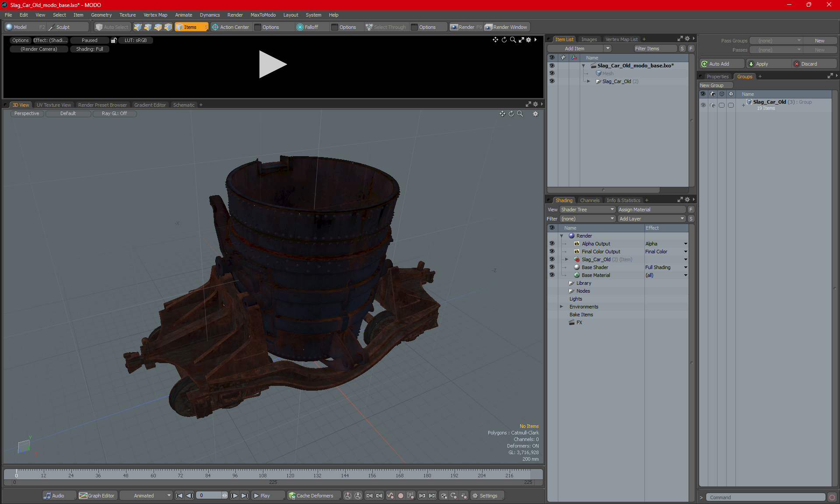Hide the Slag_Car_Old item visibility eye

click(x=552, y=81)
